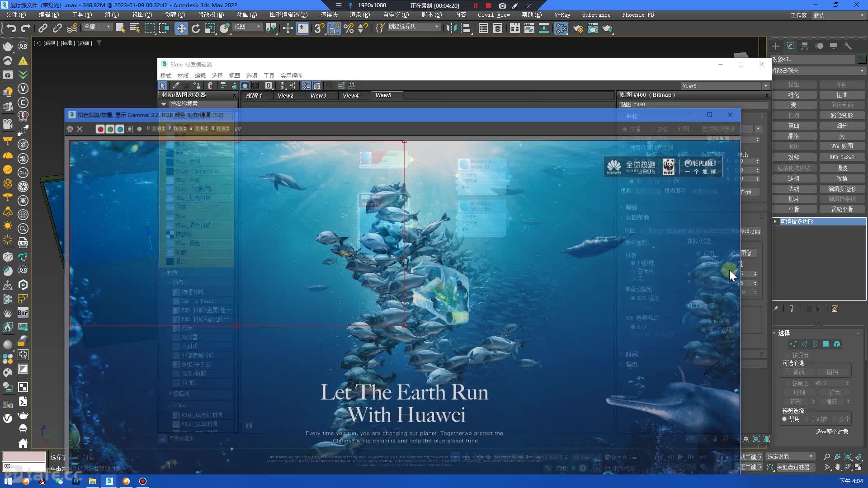868x488 pixels.
Task: Switch to View2 tab
Action: (285, 95)
